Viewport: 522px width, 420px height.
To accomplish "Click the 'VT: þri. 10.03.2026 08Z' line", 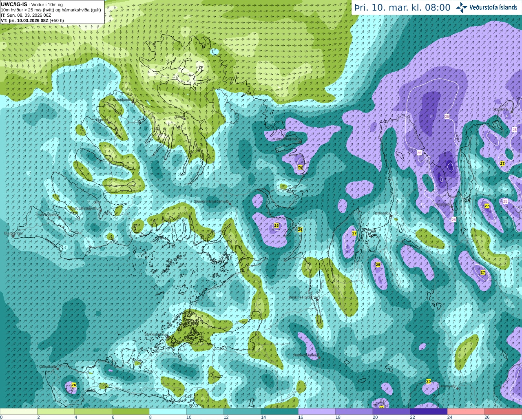I will [x=25, y=20].
